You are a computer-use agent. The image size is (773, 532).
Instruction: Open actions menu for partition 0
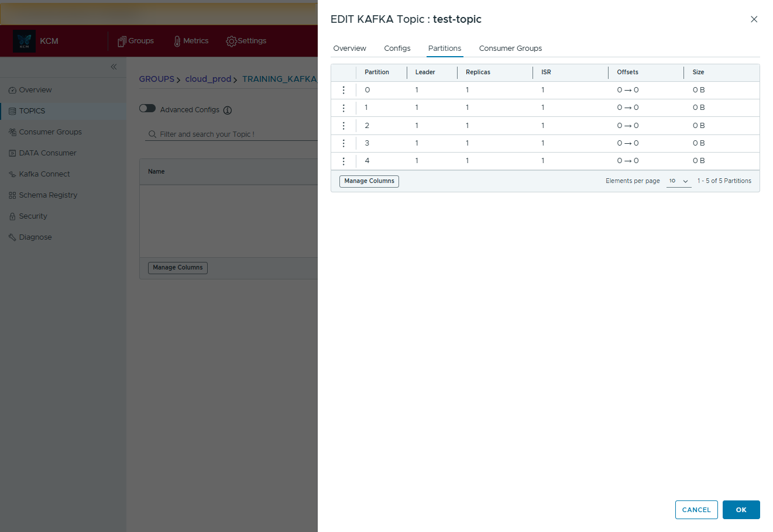(343, 90)
